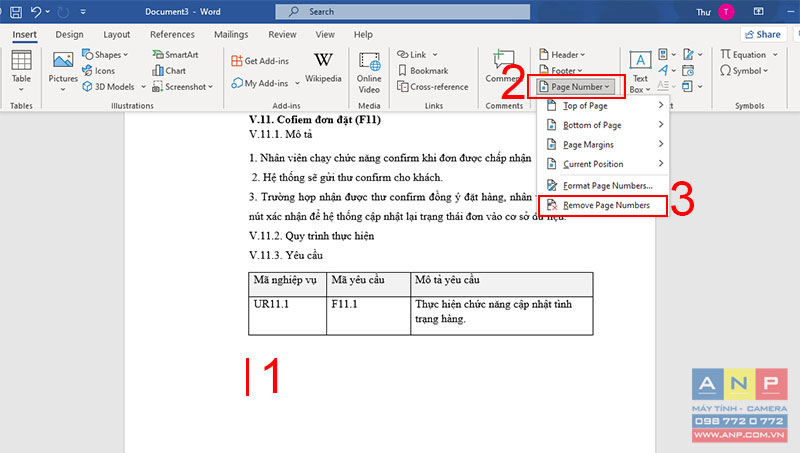This screenshot has height=453, width=800.
Task: Switch to the Insert tab
Action: point(24,34)
